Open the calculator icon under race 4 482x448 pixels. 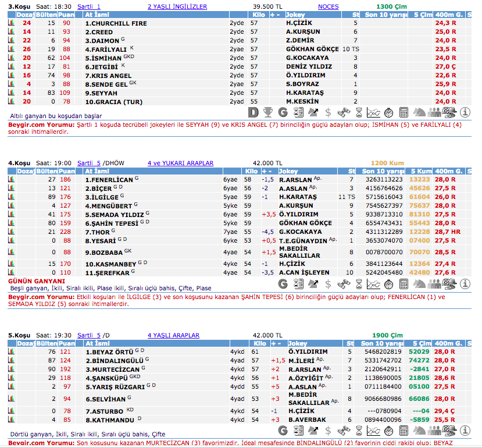[x=404, y=284]
